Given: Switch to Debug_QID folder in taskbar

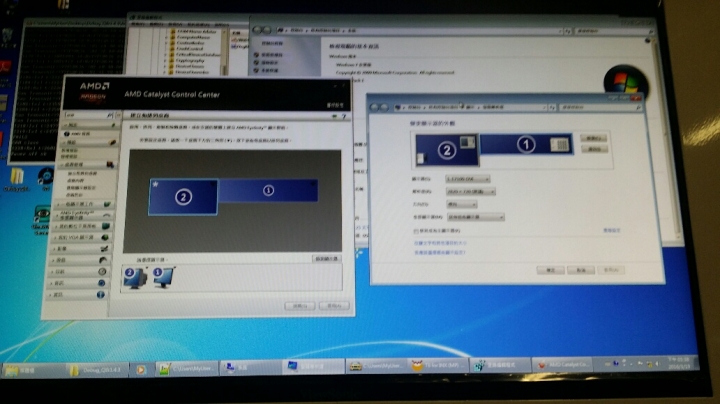Looking at the screenshot, I should coord(96,370).
